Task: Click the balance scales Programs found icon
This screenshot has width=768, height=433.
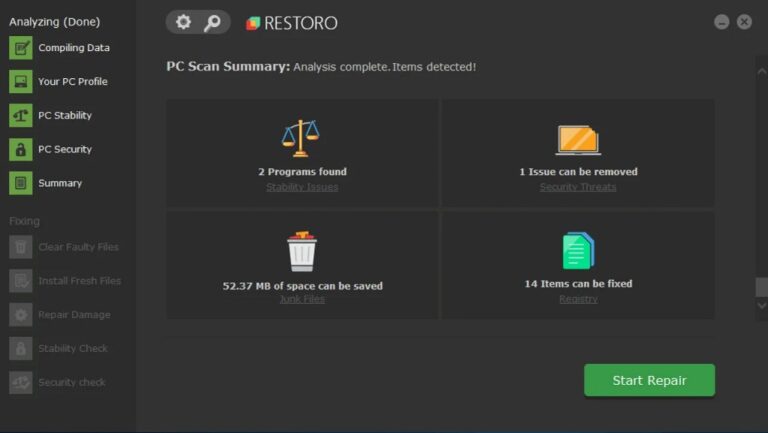Action: pos(300,139)
